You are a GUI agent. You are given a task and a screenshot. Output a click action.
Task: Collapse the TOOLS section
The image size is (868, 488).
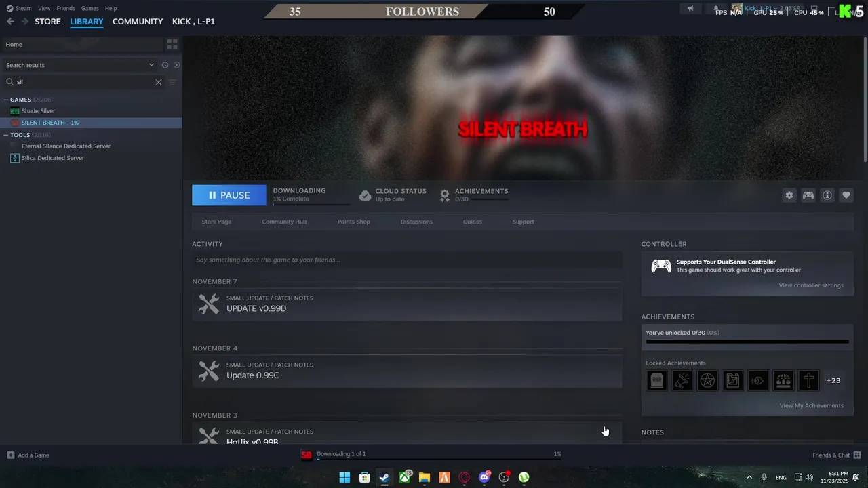(x=6, y=135)
